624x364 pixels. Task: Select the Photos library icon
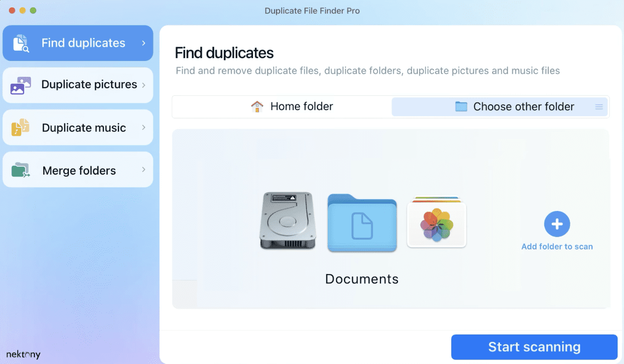437,223
